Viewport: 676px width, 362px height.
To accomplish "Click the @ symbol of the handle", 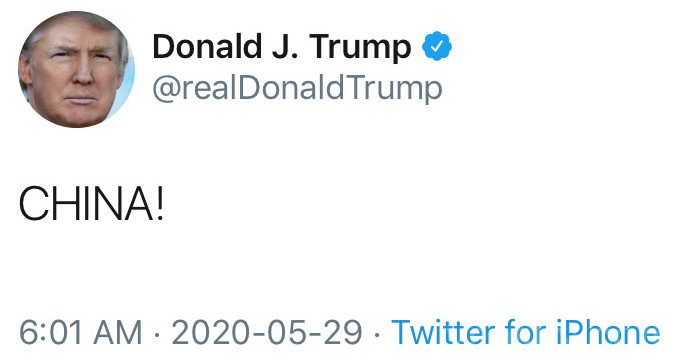I will point(167,90).
